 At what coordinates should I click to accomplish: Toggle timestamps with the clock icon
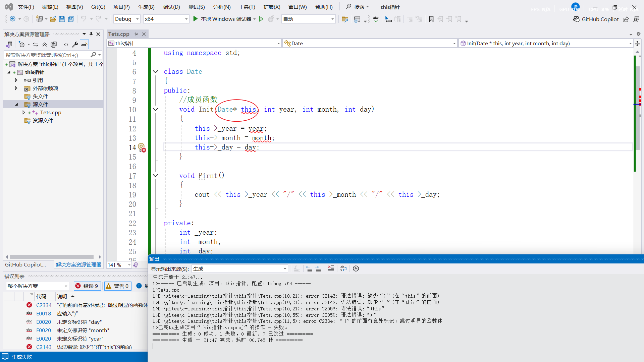point(356,268)
